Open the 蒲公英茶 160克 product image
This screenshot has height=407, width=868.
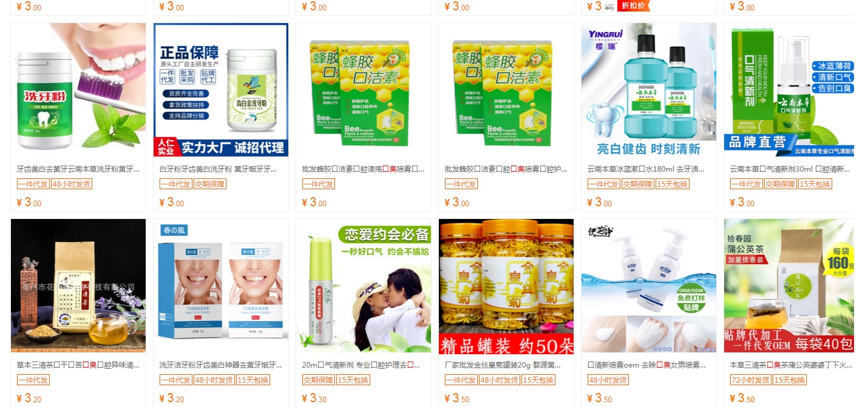click(x=788, y=286)
